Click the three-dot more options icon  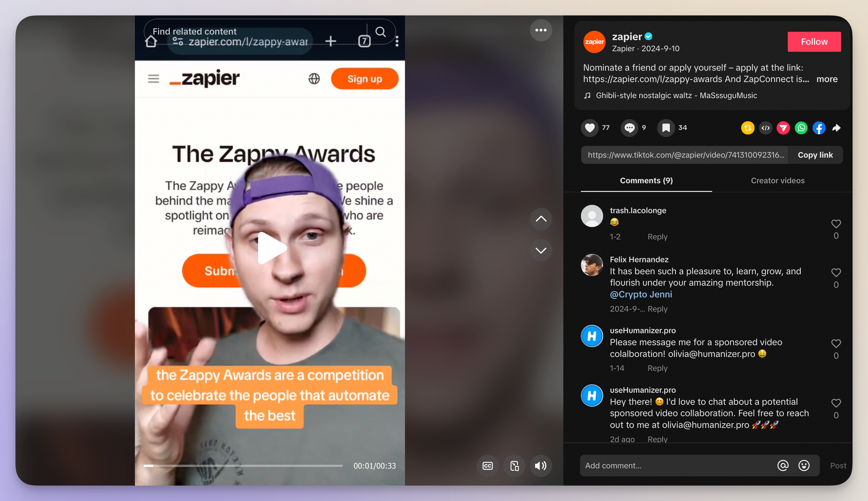(x=540, y=30)
